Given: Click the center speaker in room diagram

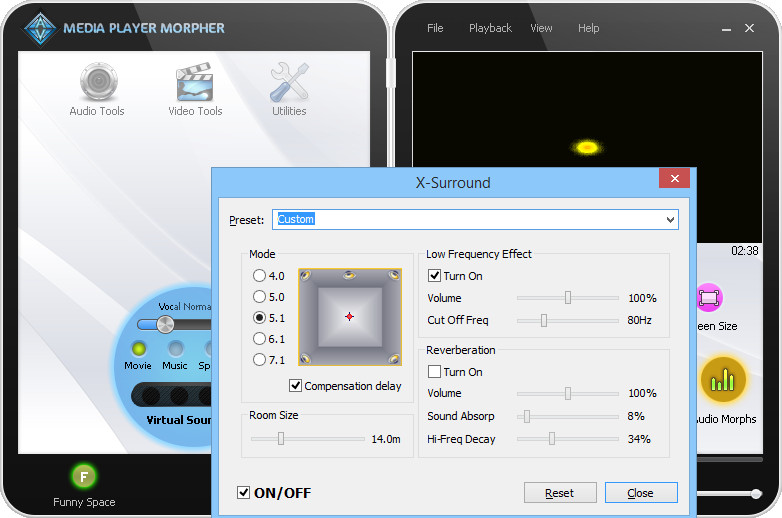Looking at the screenshot, I should tap(349, 274).
